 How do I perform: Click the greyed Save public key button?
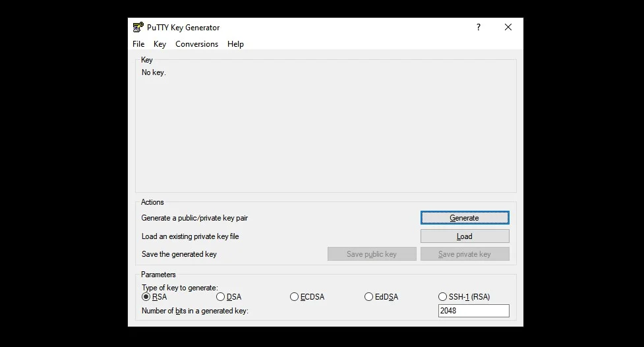pyautogui.click(x=372, y=254)
